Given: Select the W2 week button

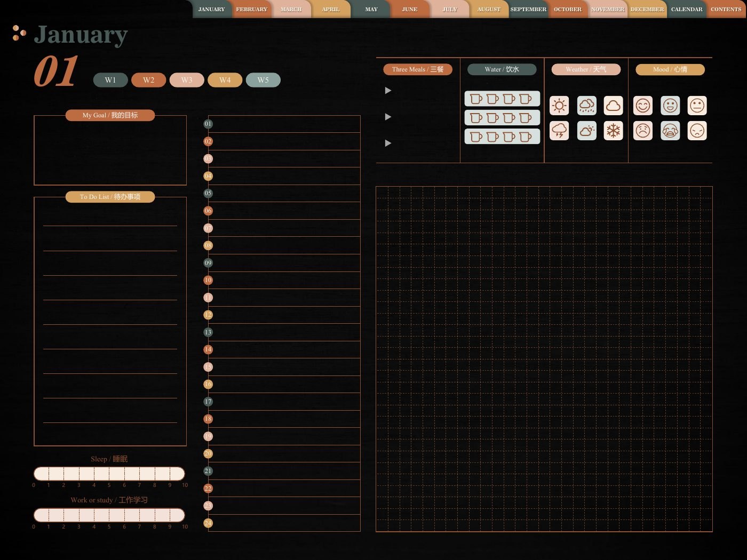Looking at the screenshot, I should 148,80.
